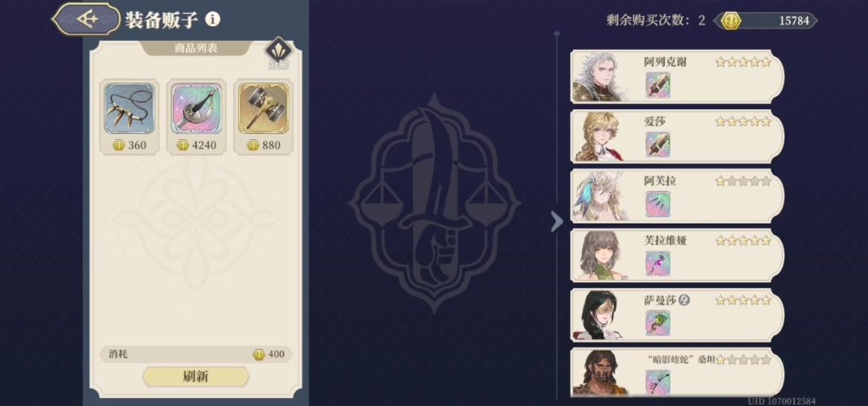This screenshot has width=868, height=406.
Task: Select the 商品列表 tab header
Action: click(196, 48)
